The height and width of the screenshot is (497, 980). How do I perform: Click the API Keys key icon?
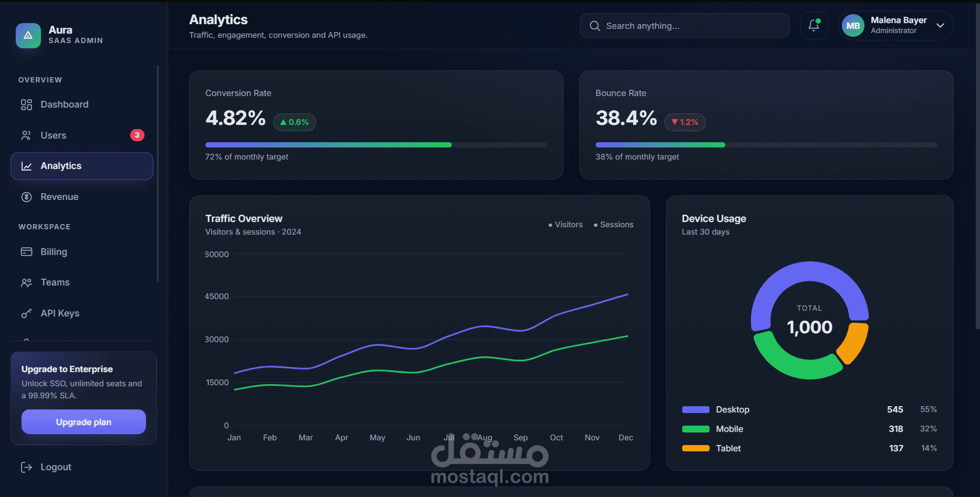26,313
